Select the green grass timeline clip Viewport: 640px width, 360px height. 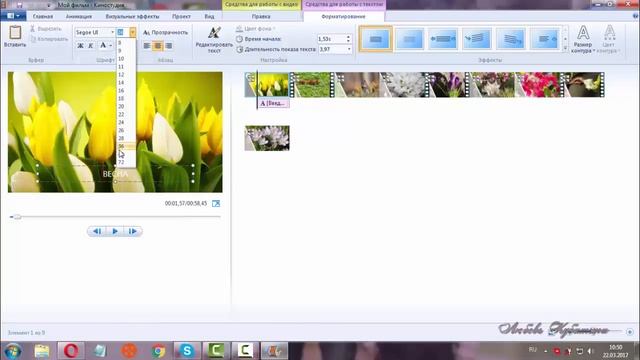(x=312, y=85)
